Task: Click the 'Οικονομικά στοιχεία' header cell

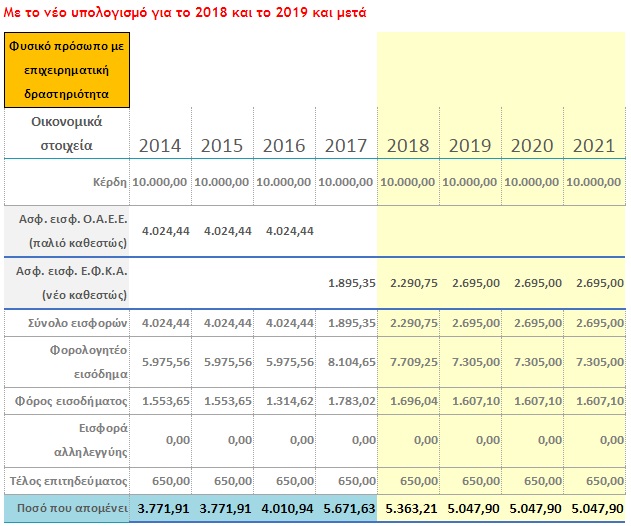Action: tap(67, 133)
